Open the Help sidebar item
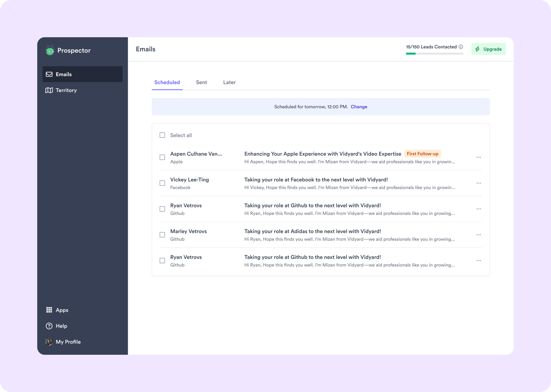The width and height of the screenshot is (551, 392). coord(82,326)
